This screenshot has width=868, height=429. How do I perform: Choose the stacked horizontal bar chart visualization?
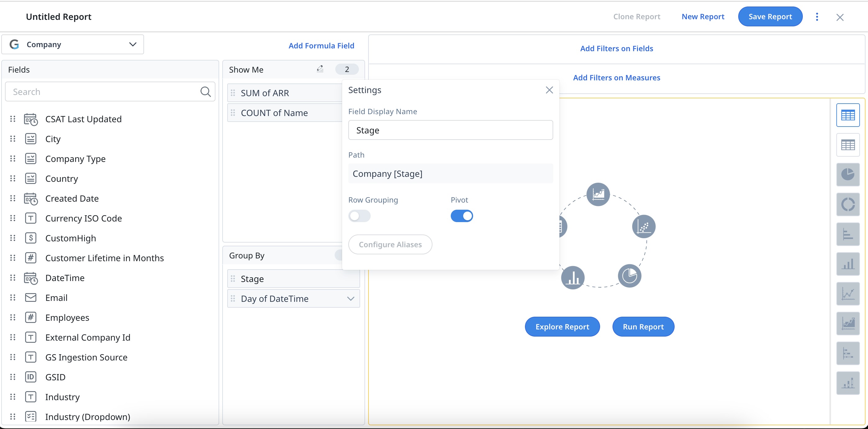[848, 354]
